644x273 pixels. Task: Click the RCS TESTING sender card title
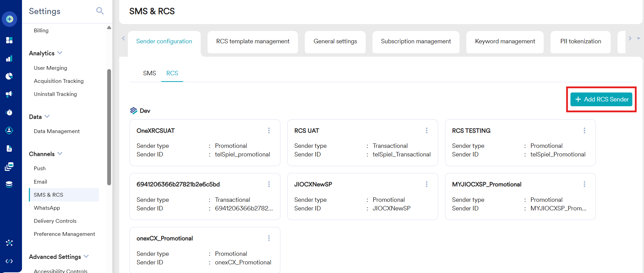point(471,131)
